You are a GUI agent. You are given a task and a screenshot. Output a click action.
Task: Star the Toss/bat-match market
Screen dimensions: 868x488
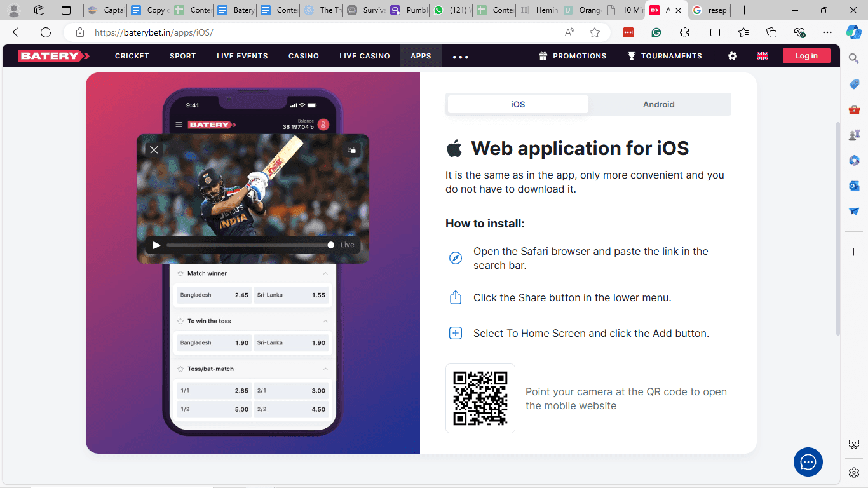coord(182,369)
